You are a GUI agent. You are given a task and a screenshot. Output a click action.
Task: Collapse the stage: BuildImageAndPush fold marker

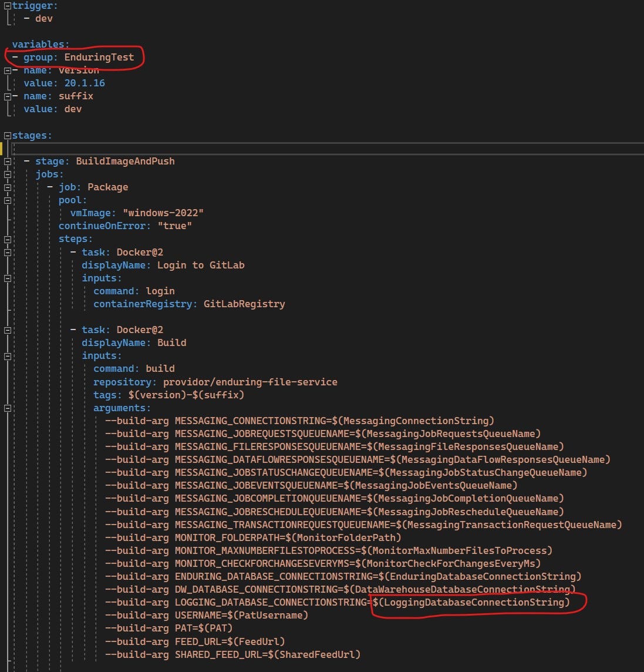coord(7,162)
